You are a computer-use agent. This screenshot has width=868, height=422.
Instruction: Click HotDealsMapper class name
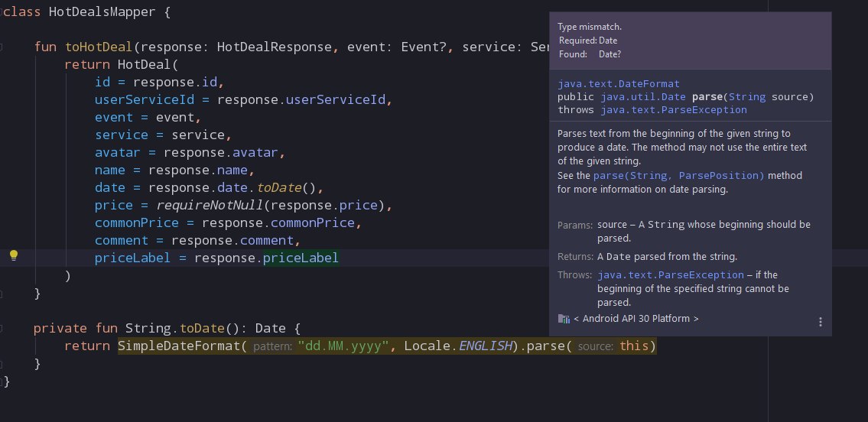pyautogui.click(x=102, y=11)
